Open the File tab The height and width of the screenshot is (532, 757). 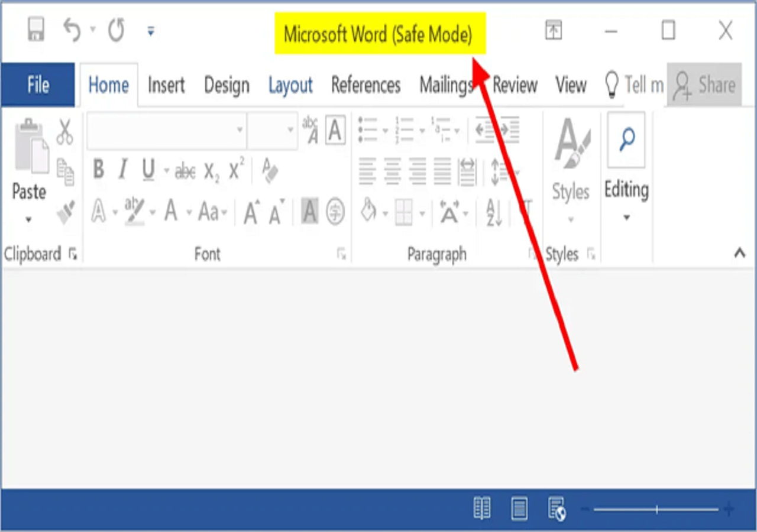tap(38, 85)
